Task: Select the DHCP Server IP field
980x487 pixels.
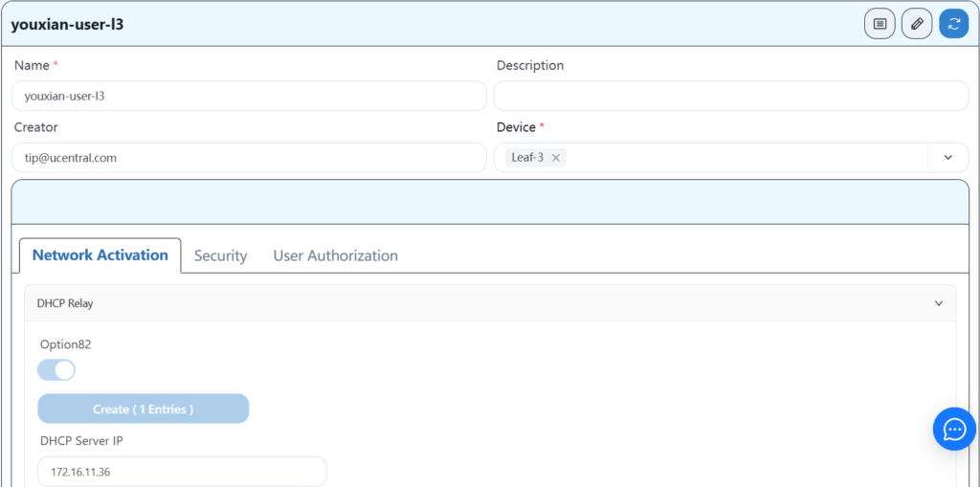Action: coord(182,472)
